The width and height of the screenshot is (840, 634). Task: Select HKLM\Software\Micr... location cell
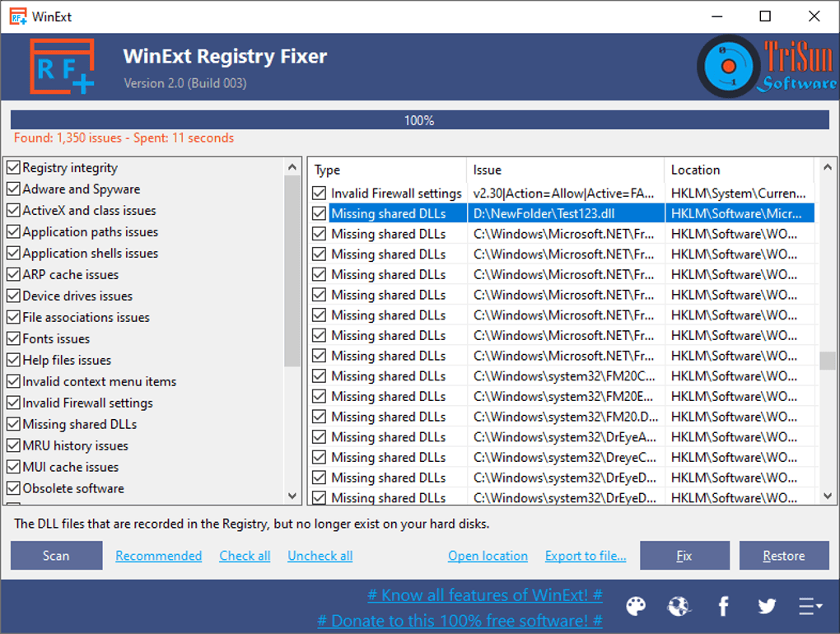coord(740,213)
